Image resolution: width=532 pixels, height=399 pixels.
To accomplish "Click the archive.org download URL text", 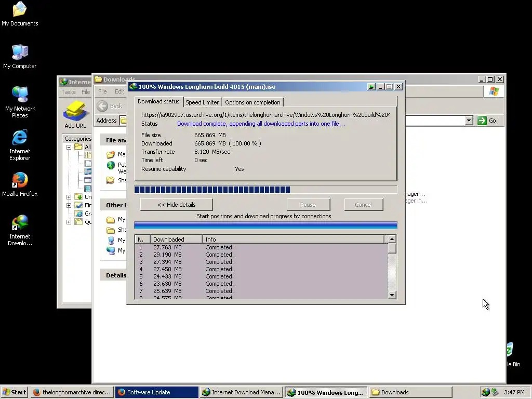I will [265, 115].
